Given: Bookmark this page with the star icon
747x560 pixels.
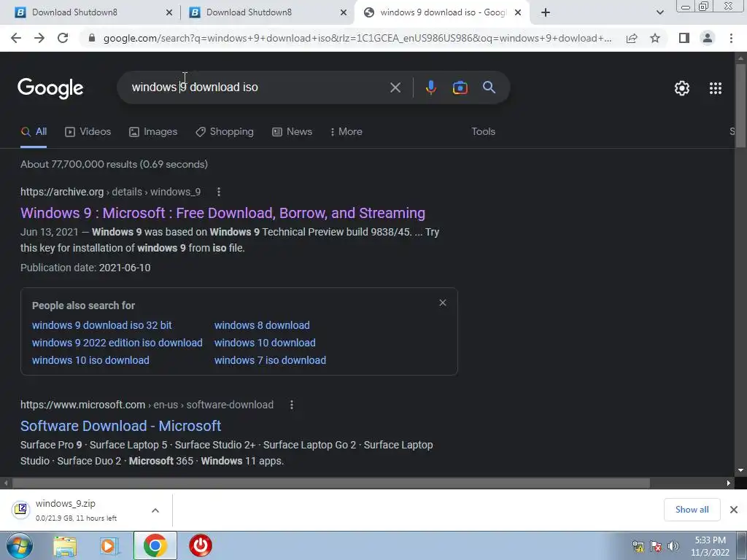Looking at the screenshot, I should [x=655, y=38].
